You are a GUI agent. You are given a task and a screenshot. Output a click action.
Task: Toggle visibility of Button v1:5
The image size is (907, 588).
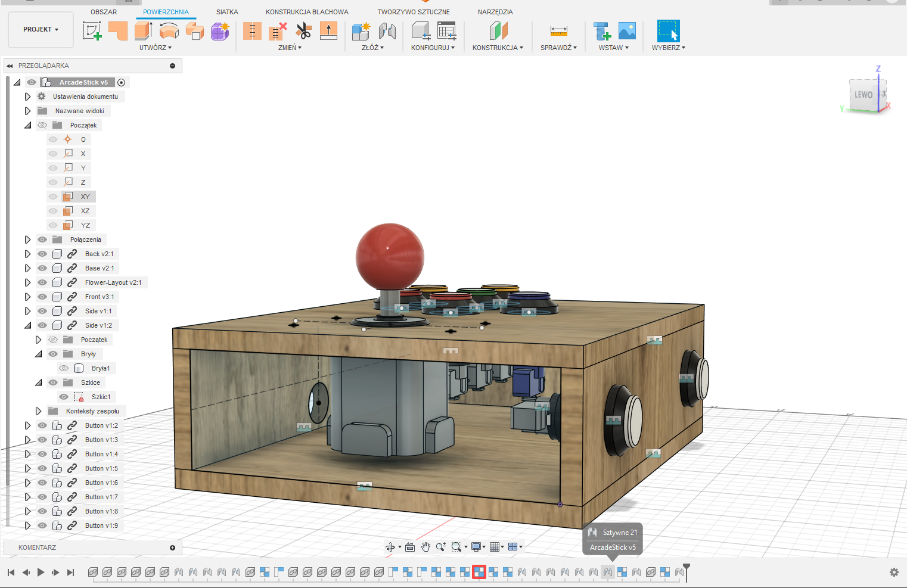[42, 468]
